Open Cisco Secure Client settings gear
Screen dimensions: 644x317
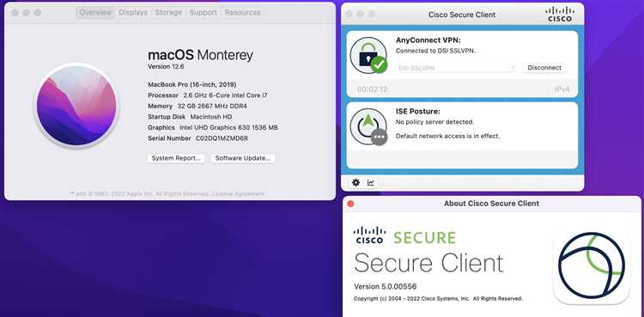click(x=355, y=183)
